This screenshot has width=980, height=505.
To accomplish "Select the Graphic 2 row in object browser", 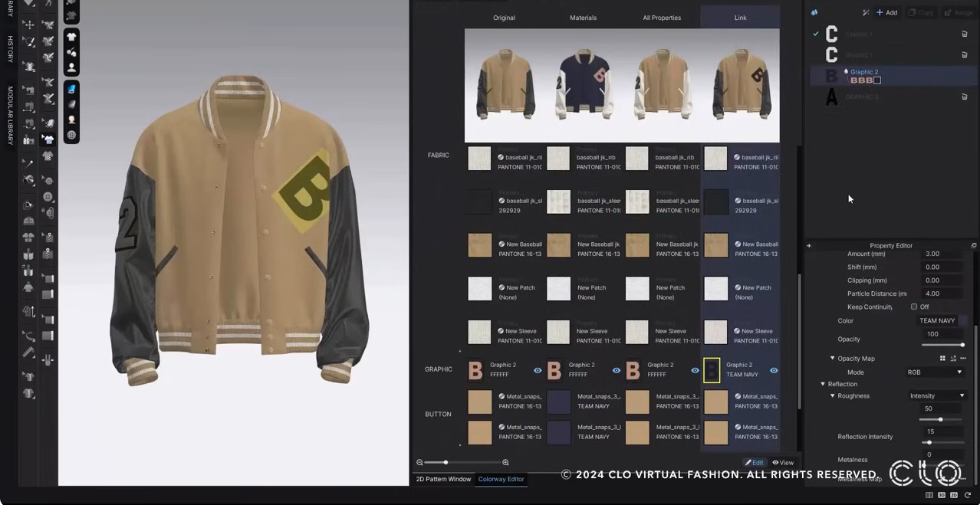I will 893,76.
